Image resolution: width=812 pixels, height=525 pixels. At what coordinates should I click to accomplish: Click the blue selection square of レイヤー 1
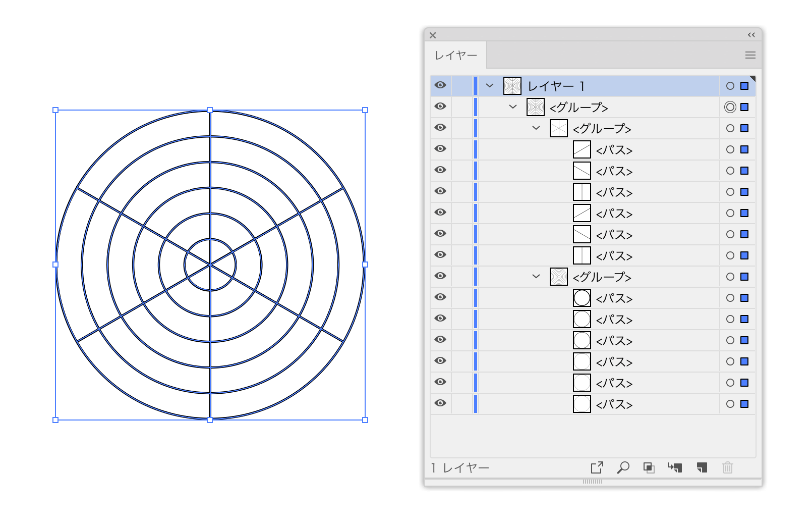(744, 86)
